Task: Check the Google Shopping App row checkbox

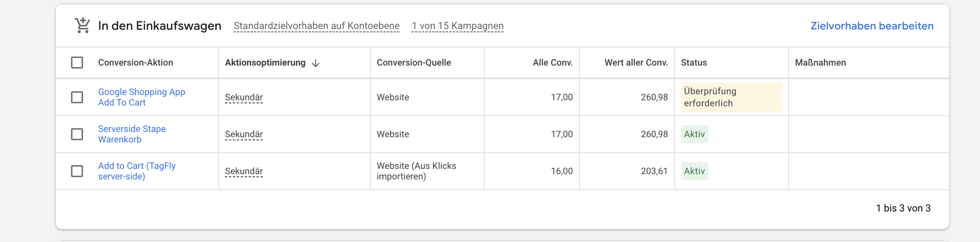Action: (77, 97)
